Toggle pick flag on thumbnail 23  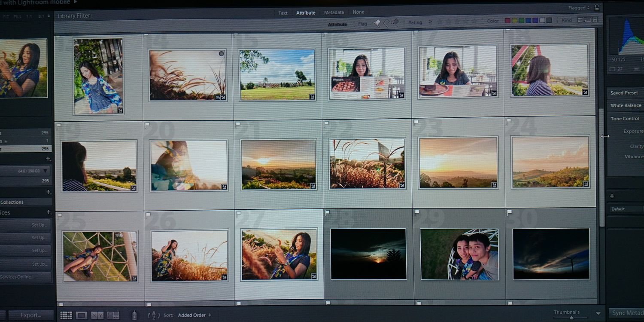416,123
